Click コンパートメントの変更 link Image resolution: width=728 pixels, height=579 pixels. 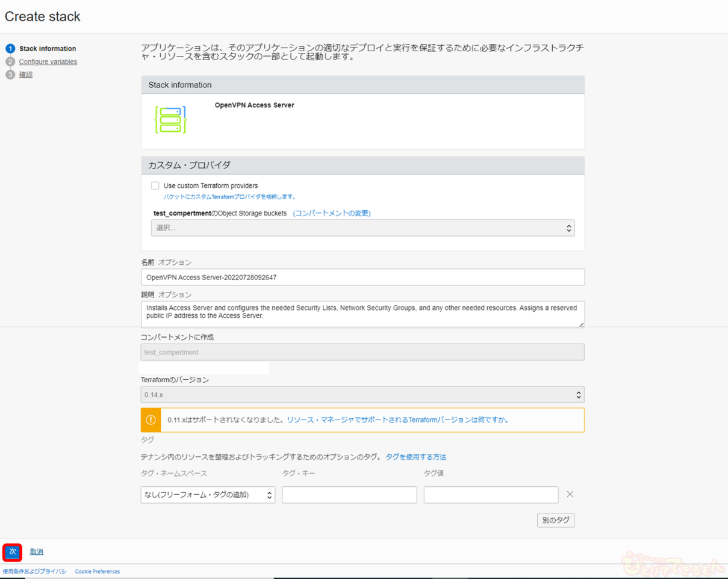coord(332,213)
